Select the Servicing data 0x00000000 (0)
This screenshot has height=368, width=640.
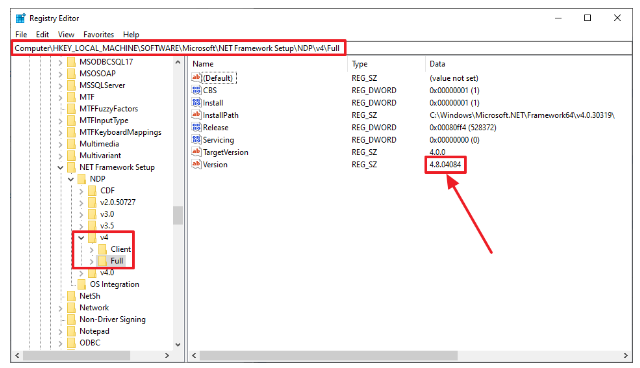click(x=454, y=140)
